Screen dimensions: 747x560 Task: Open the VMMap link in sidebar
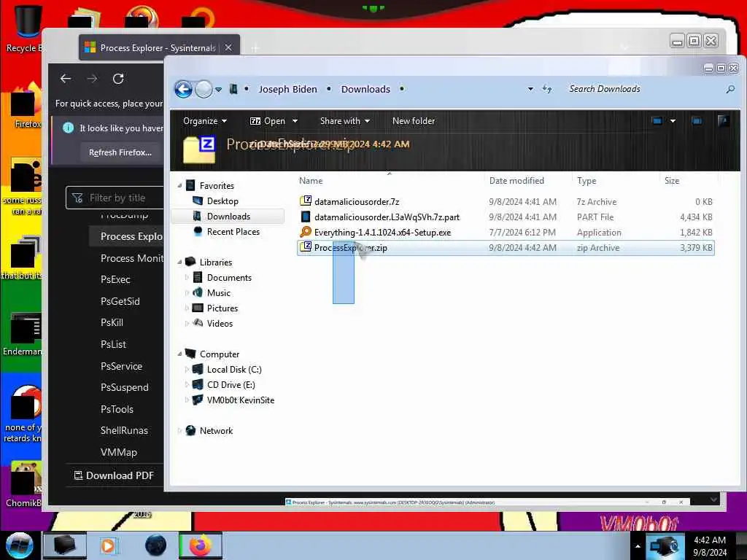(119, 452)
